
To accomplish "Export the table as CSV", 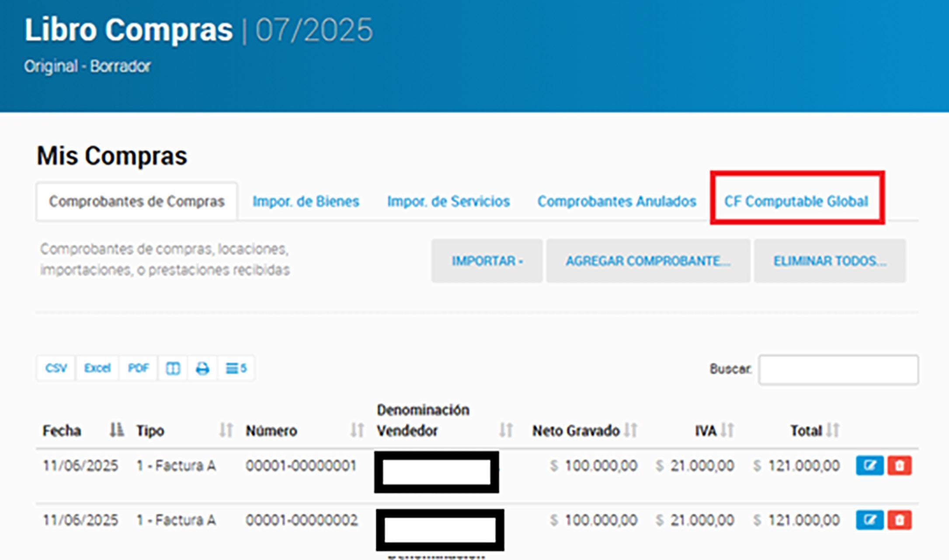I will pyautogui.click(x=56, y=369).
